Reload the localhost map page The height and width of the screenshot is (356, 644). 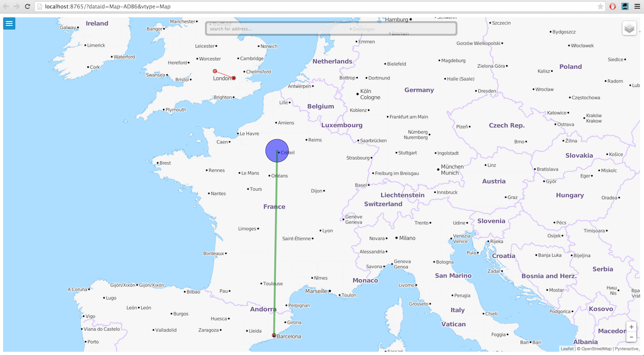[27, 6]
